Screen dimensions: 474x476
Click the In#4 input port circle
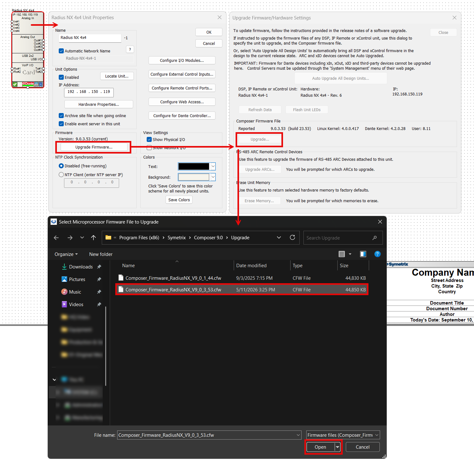pos(12,31)
